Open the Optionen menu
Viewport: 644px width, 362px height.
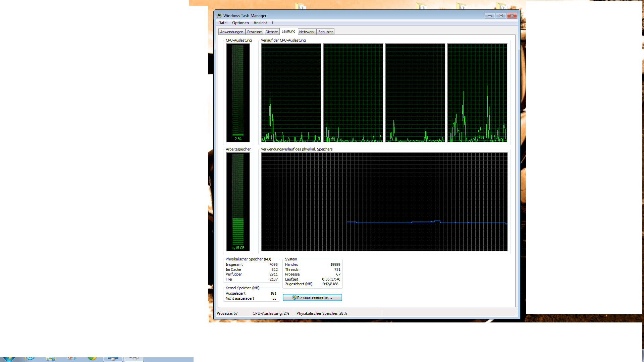click(240, 23)
